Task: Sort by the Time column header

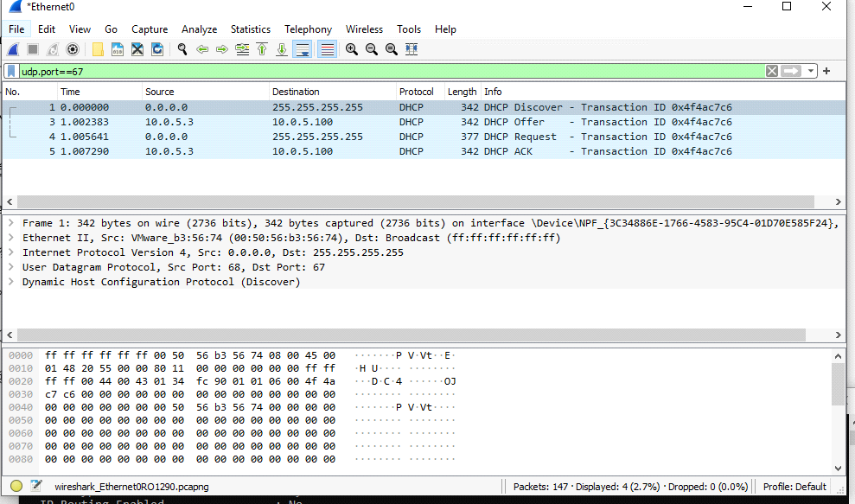Action: pyautogui.click(x=99, y=92)
